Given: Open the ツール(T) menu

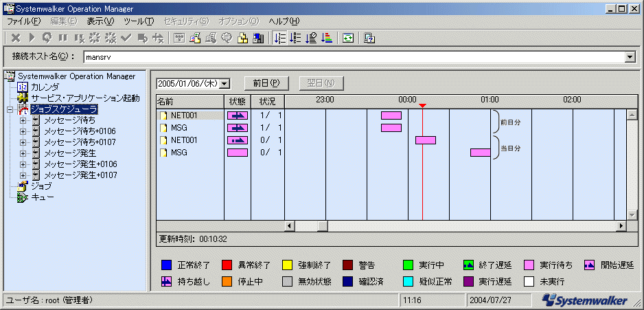Looking at the screenshot, I should [139, 21].
